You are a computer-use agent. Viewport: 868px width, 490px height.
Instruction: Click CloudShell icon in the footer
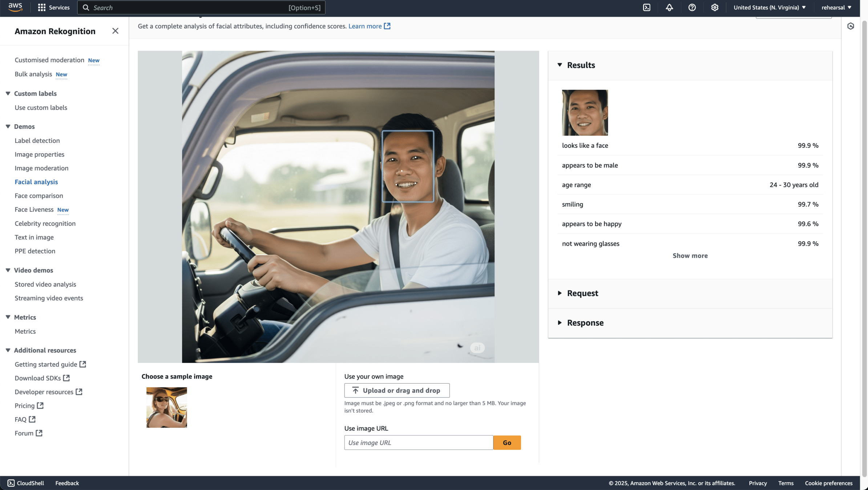11,483
